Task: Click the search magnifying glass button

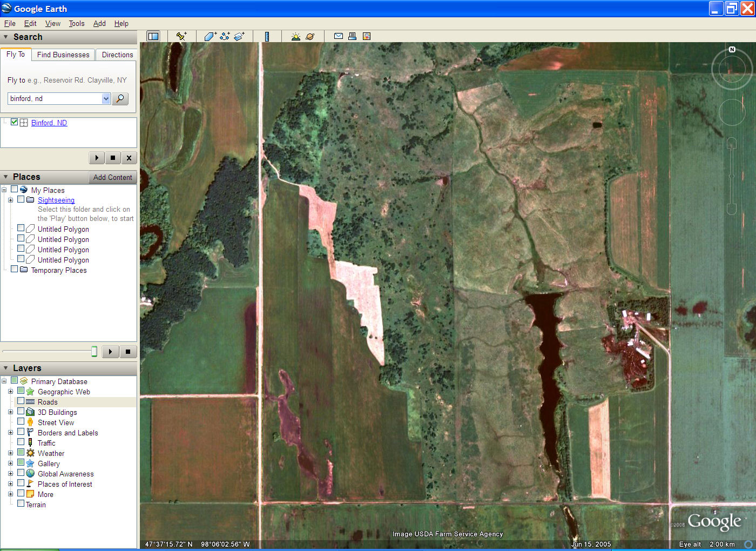Action: (x=120, y=98)
